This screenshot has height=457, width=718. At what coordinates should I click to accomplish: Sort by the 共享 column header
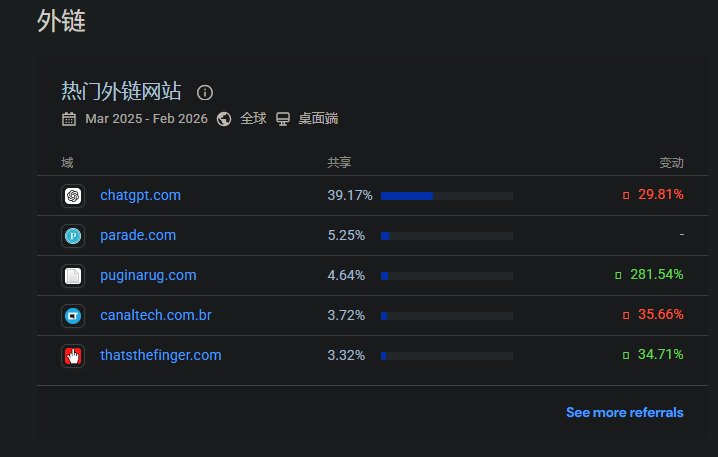(339, 163)
